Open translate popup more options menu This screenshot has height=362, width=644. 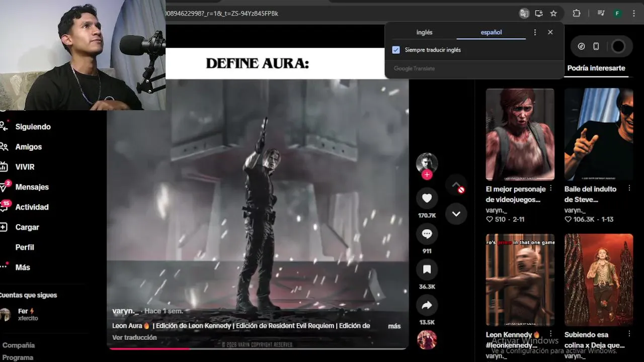coord(535,32)
